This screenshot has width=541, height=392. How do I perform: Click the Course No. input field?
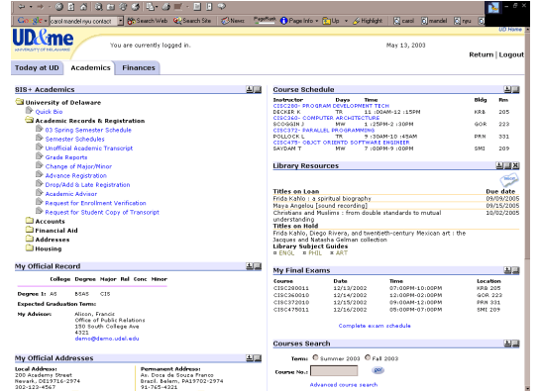click(x=334, y=371)
